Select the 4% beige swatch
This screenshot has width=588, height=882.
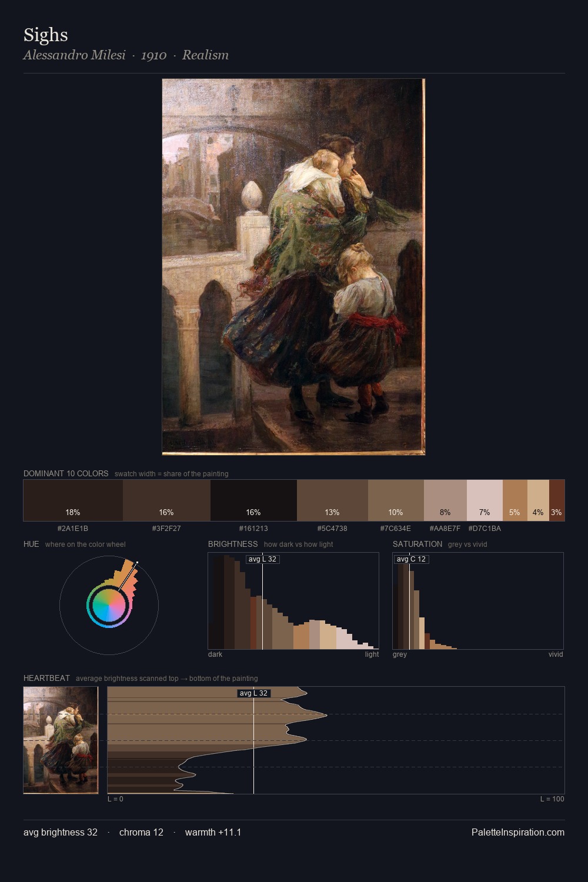click(x=538, y=500)
